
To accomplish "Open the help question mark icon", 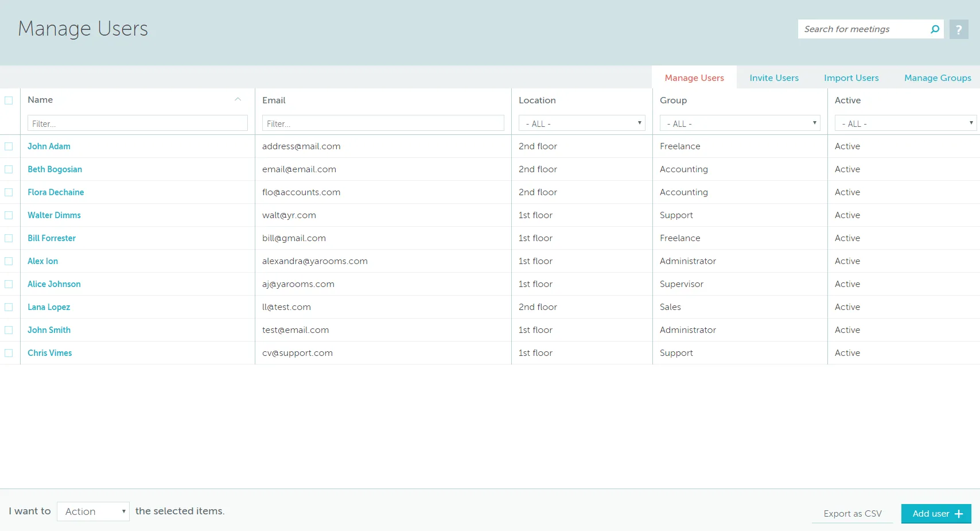I will 958,29.
